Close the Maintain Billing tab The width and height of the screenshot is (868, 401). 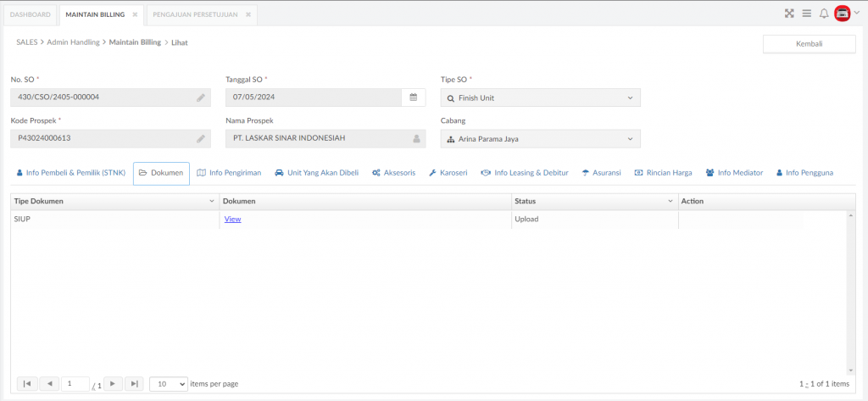(135, 15)
